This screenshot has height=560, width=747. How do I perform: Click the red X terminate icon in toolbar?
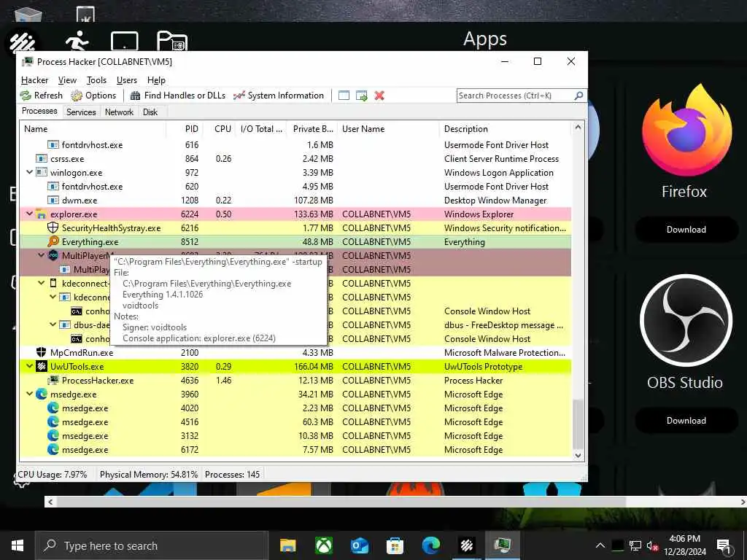pyautogui.click(x=379, y=96)
